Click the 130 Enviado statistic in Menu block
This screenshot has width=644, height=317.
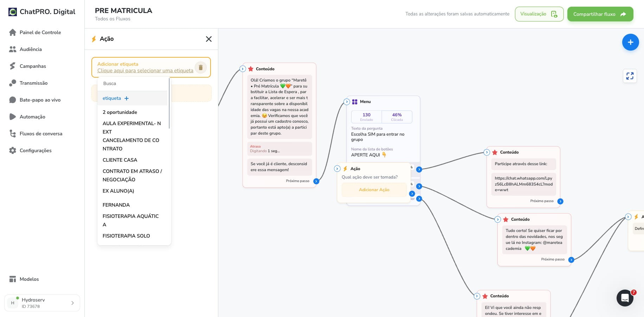pyautogui.click(x=366, y=117)
